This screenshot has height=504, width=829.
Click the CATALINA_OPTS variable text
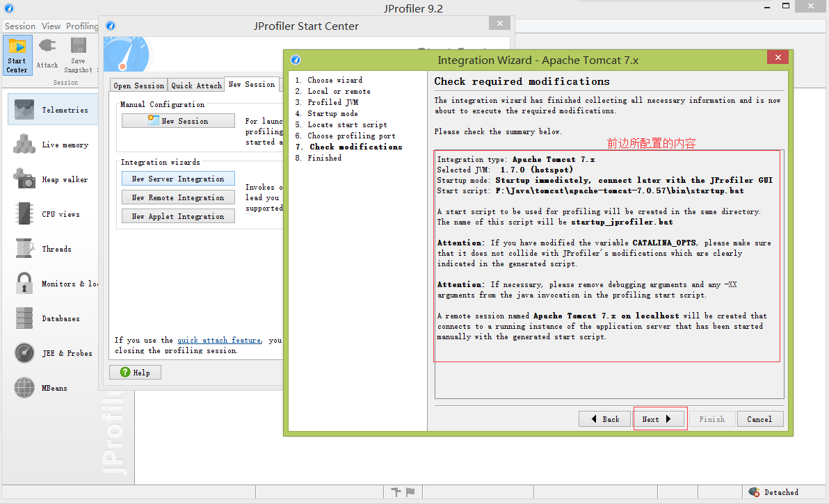[664, 243]
